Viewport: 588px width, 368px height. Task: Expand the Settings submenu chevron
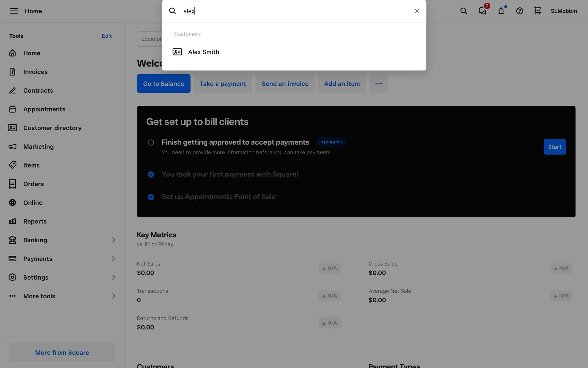tap(113, 278)
